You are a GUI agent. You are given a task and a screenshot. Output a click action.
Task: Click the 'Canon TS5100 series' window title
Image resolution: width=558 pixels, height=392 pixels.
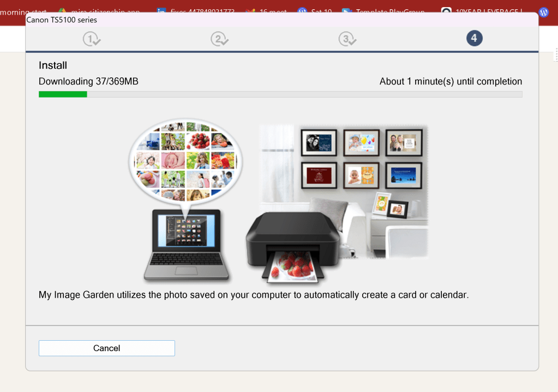click(x=62, y=20)
